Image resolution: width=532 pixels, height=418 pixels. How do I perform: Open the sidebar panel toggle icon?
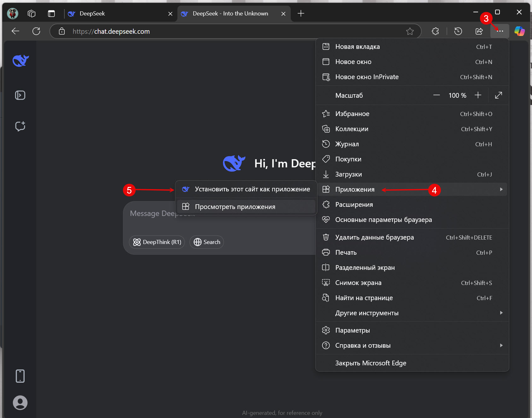click(20, 95)
